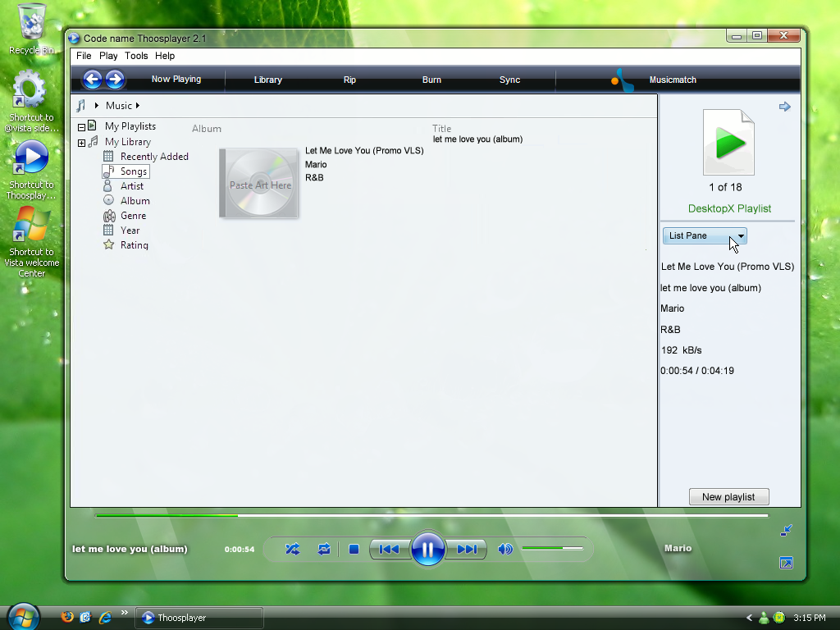This screenshot has width=840, height=630.
Task: Select the song title under Title column
Action: point(478,139)
